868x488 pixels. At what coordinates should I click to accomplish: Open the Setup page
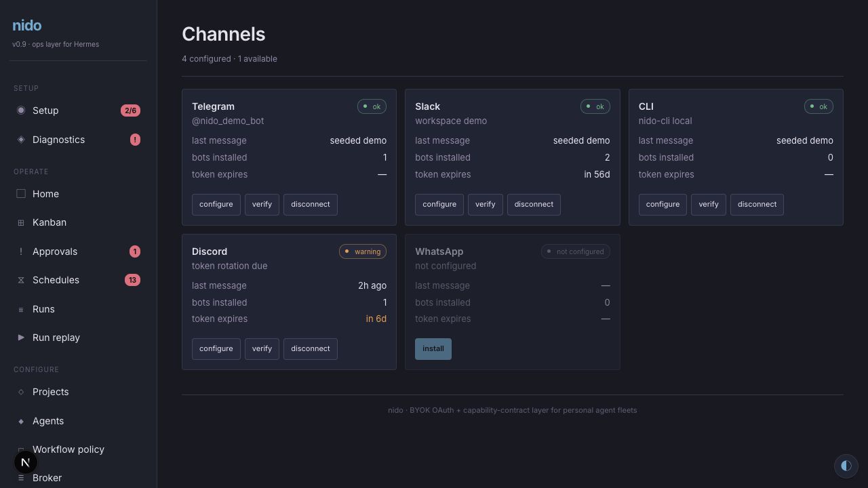pyautogui.click(x=78, y=110)
